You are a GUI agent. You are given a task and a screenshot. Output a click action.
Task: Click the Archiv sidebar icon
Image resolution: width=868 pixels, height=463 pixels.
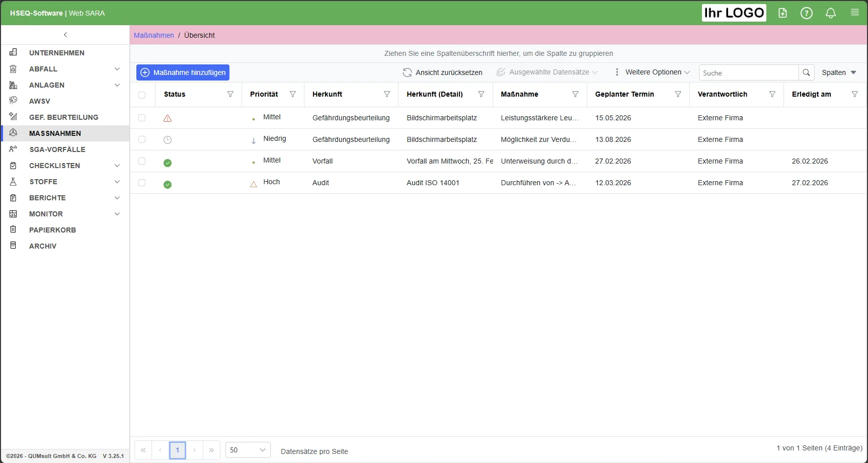pyautogui.click(x=14, y=246)
